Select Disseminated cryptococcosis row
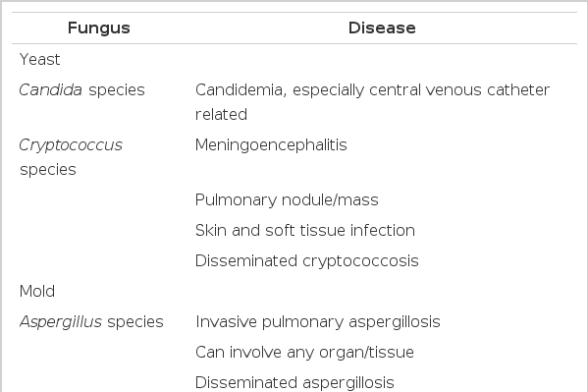Image resolution: width=588 pixels, height=392 pixels. tap(306, 261)
